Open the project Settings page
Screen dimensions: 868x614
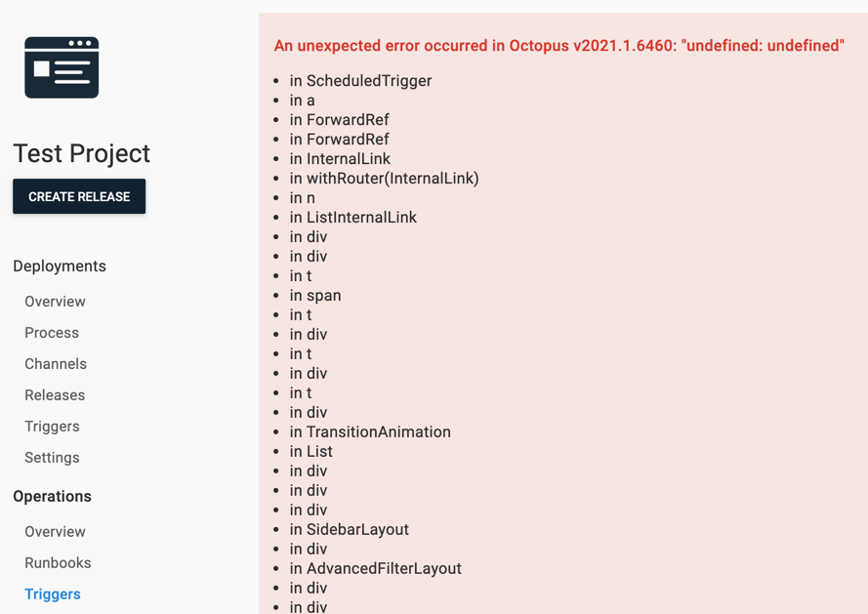click(52, 457)
